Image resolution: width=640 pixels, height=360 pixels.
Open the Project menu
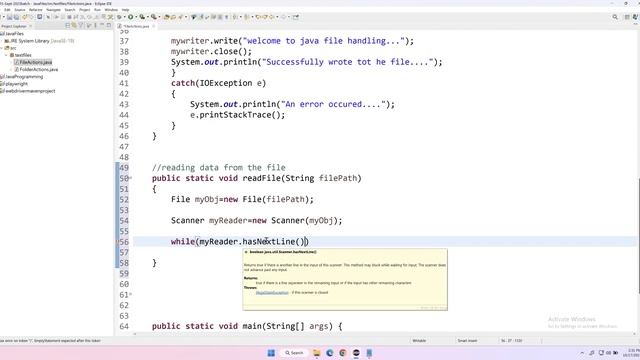(x=84, y=10)
